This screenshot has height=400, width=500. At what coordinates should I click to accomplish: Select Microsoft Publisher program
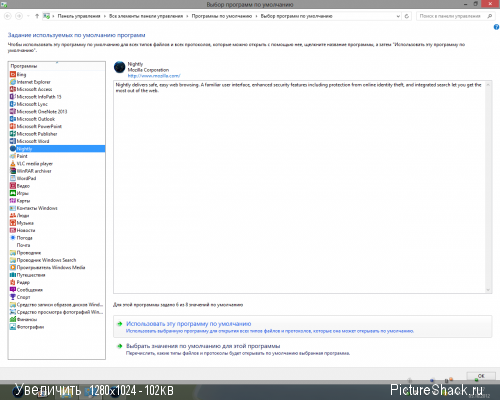point(34,134)
